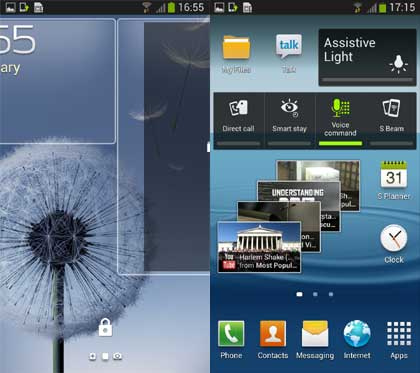Tap the 17:15 clock in status bar
The height and width of the screenshot is (373, 420).
402,7
